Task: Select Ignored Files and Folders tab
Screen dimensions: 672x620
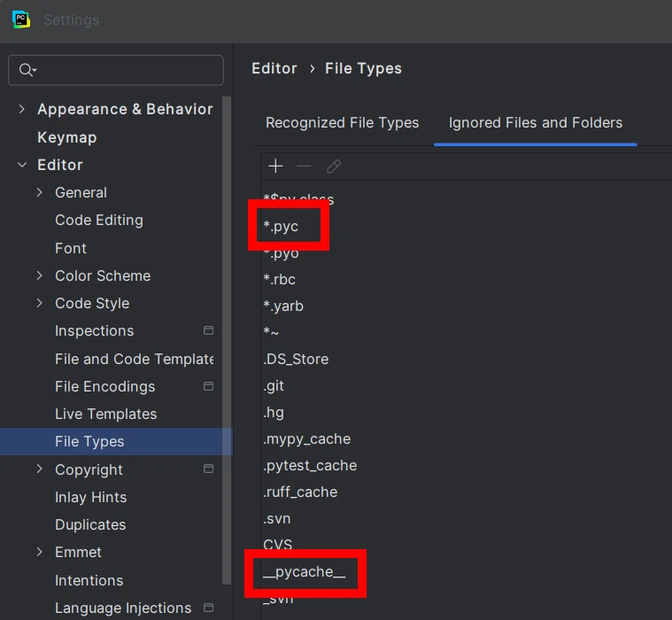Action: pyautogui.click(x=535, y=123)
